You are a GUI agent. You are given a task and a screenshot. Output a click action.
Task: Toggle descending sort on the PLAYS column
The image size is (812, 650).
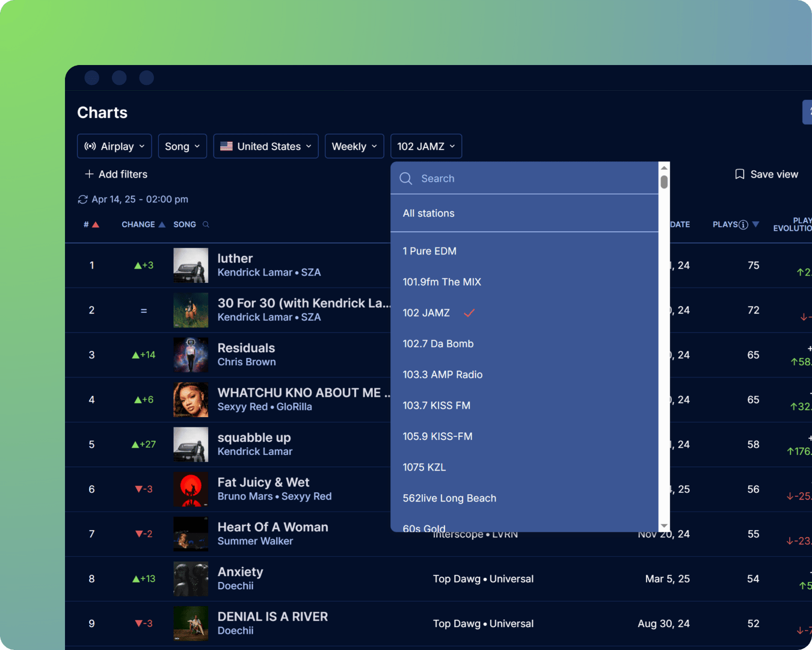click(755, 224)
